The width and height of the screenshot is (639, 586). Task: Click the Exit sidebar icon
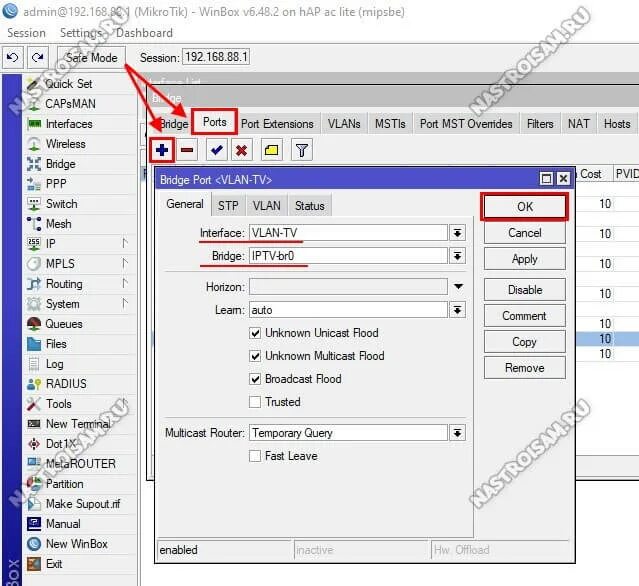tap(34, 564)
